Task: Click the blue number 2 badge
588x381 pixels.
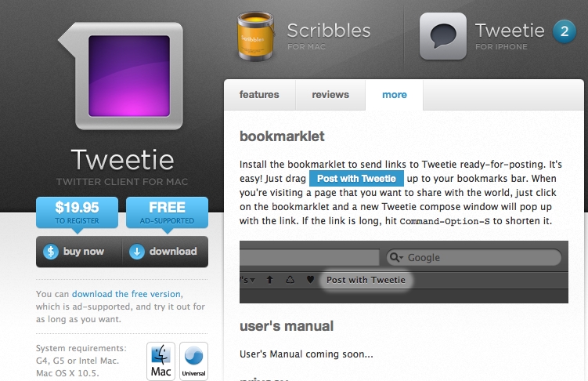Action: click(564, 31)
